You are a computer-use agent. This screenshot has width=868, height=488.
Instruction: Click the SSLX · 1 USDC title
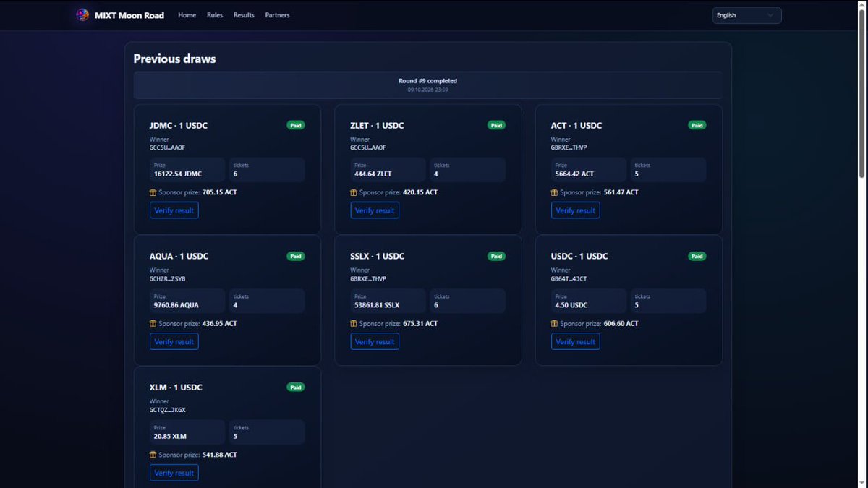click(x=377, y=257)
